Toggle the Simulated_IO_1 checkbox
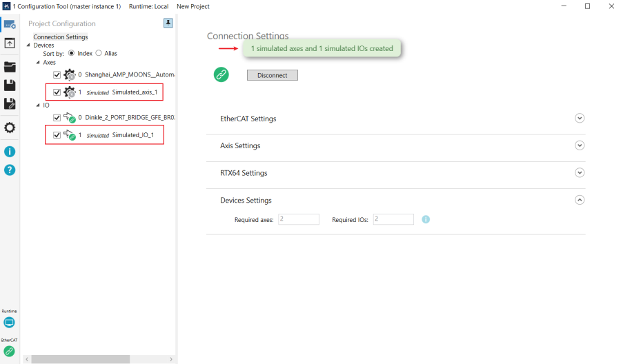 (x=57, y=135)
